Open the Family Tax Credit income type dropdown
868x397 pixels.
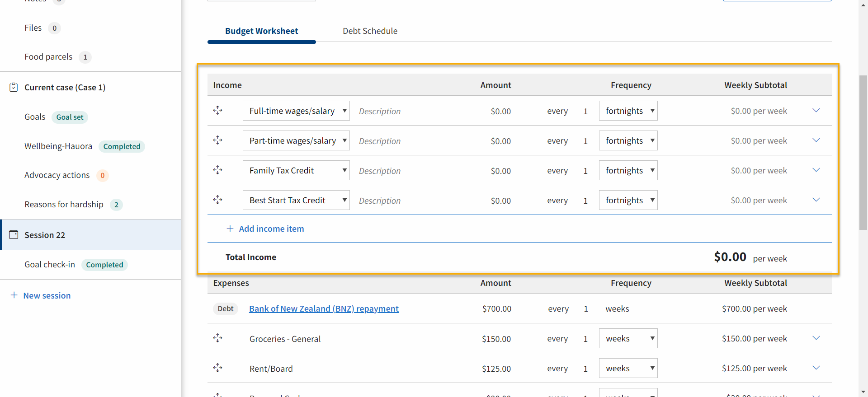point(296,170)
